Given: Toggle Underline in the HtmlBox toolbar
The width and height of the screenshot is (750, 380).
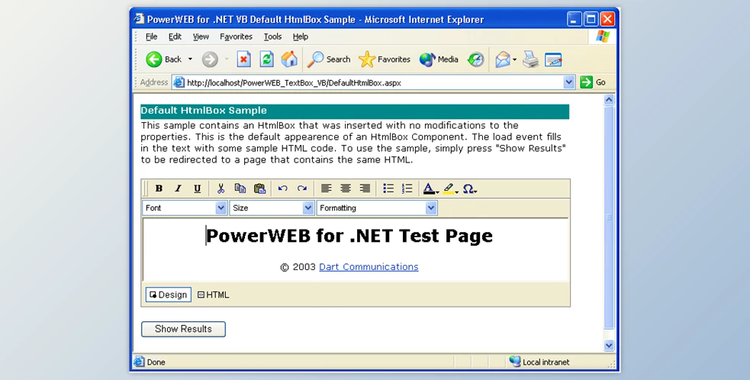Looking at the screenshot, I should coord(197,189).
